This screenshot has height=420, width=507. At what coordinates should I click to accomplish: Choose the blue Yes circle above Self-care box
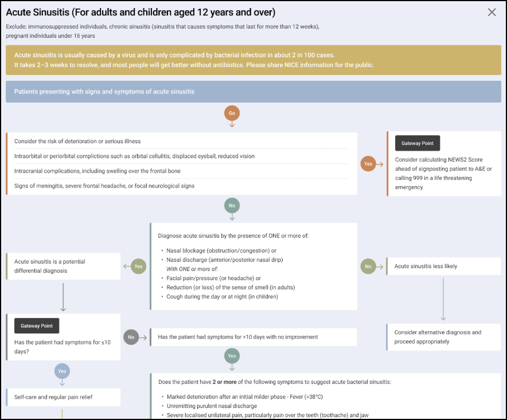[62, 371]
